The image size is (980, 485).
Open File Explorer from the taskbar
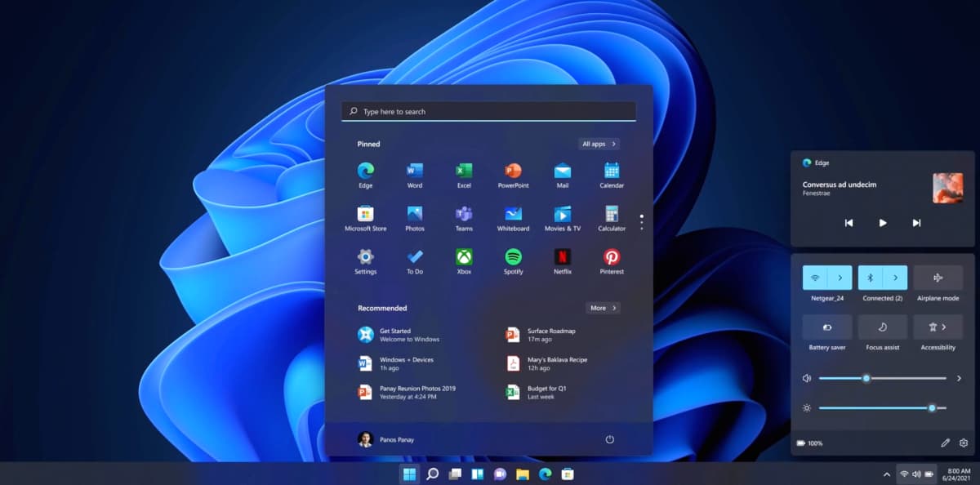(x=523, y=474)
